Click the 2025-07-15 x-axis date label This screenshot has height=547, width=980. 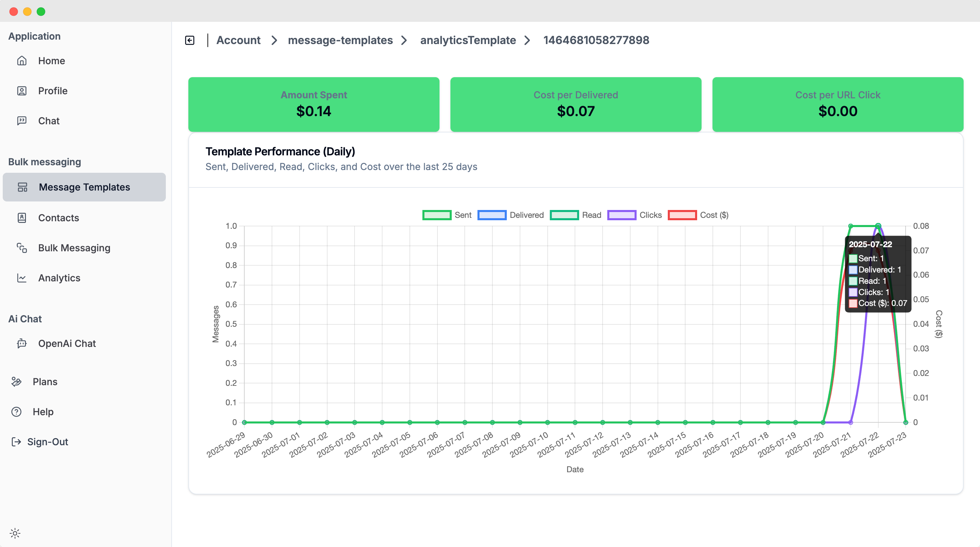click(x=667, y=445)
